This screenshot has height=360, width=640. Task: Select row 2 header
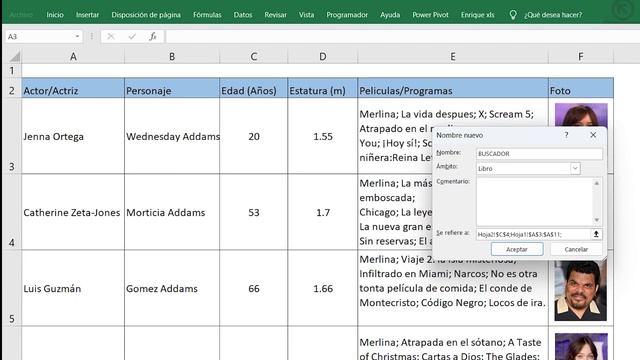(x=11, y=88)
